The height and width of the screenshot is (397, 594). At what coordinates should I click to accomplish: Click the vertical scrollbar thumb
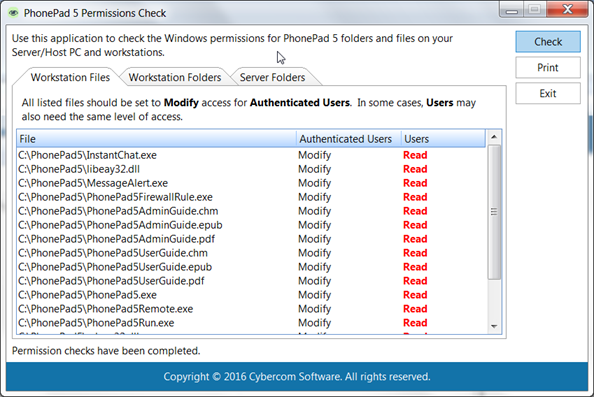[x=494, y=212]
